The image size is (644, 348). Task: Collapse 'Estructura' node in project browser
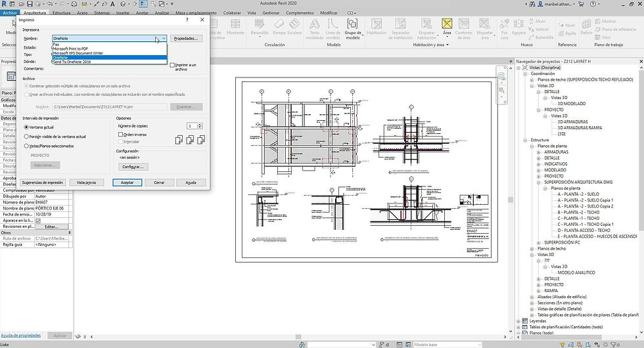(525, 140)
